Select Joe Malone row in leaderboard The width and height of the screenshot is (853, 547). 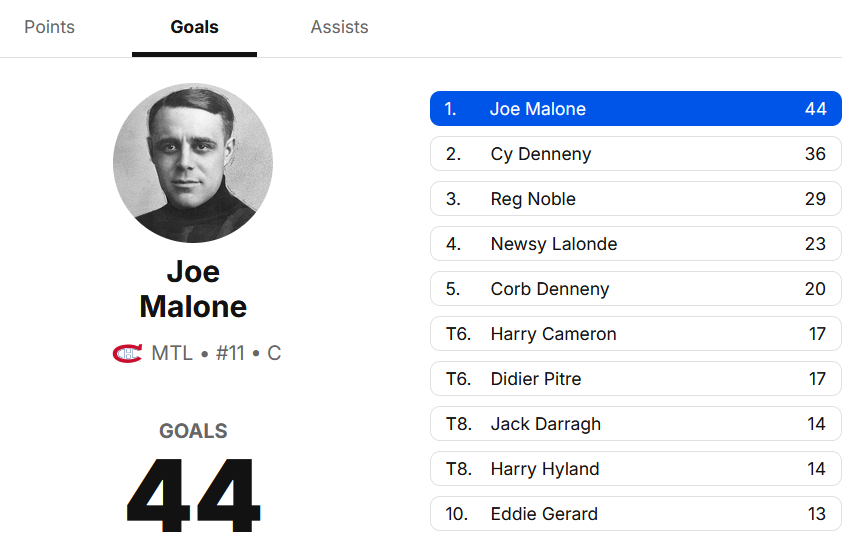[x=635, y=109]
